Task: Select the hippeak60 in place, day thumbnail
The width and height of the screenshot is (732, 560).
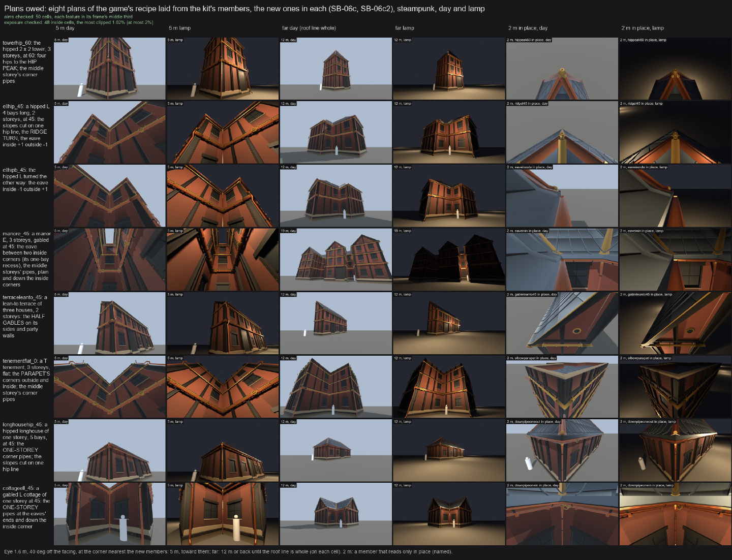Action: (x=562, y=69)
